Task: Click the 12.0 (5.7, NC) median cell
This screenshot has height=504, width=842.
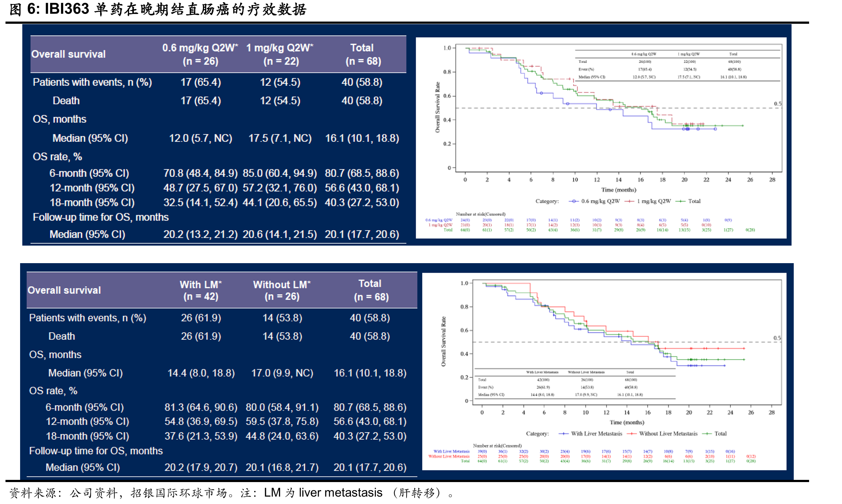Action: click(x=201, y=138)
